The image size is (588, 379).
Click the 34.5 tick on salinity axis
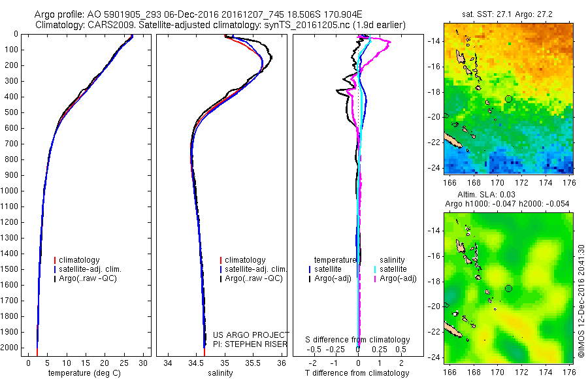196,363
